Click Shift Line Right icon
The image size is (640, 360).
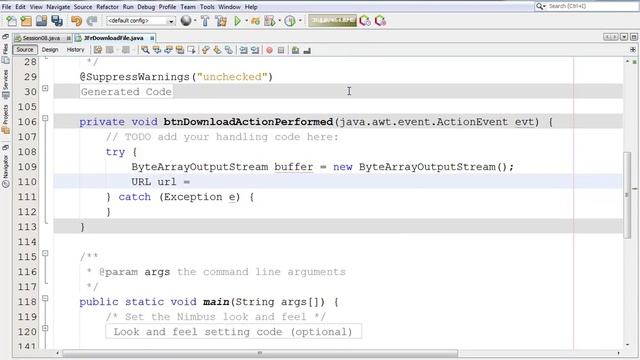(255, 50)
